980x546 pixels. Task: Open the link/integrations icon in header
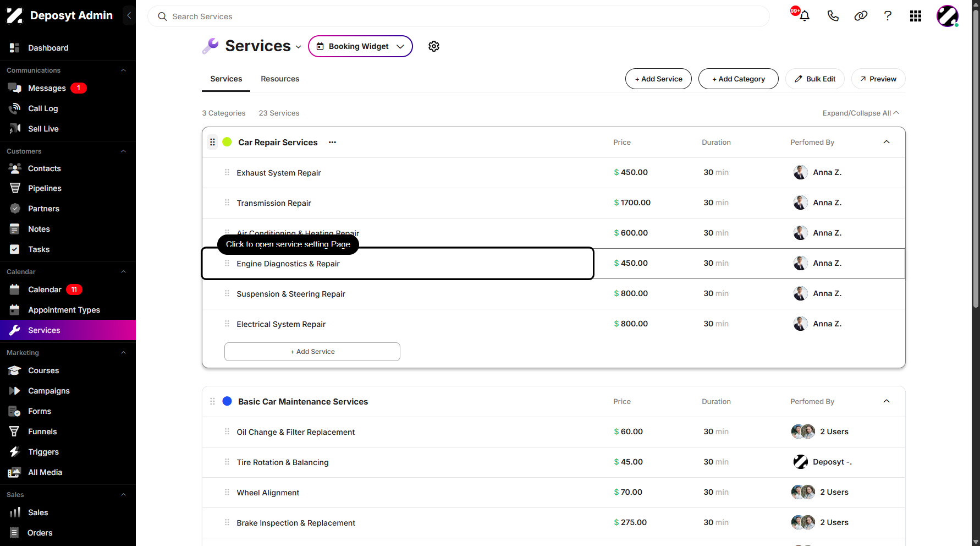coord(861,16)
